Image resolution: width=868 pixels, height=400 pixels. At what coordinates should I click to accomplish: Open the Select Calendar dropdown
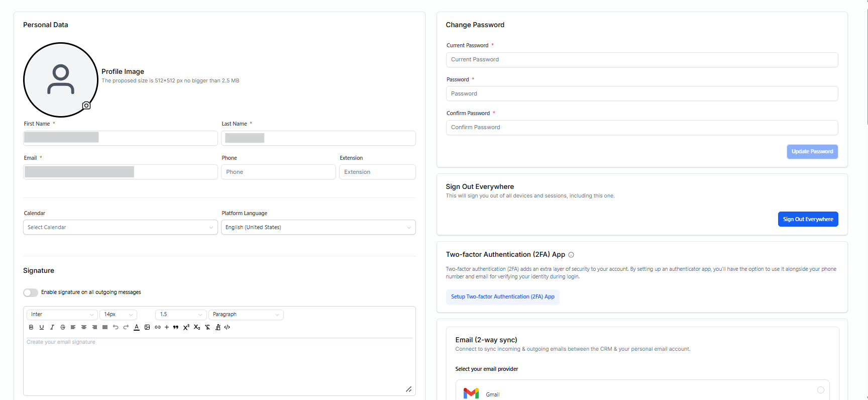pos(121,227)
